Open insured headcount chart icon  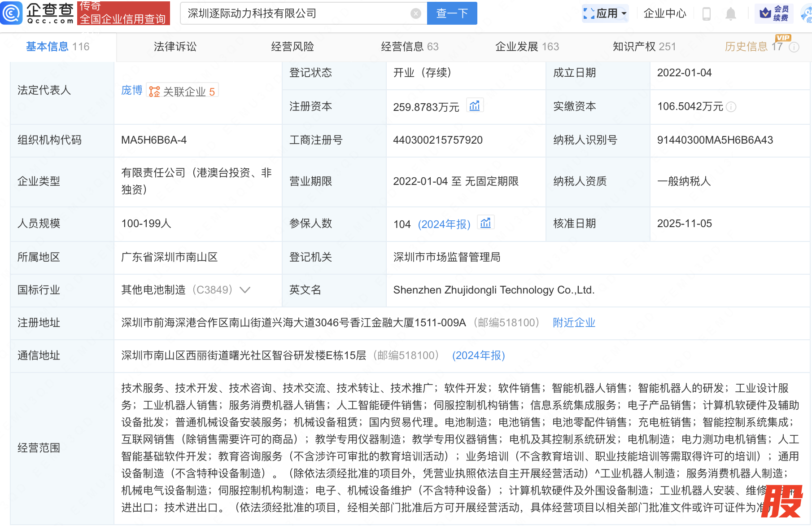tap(485, 223)
